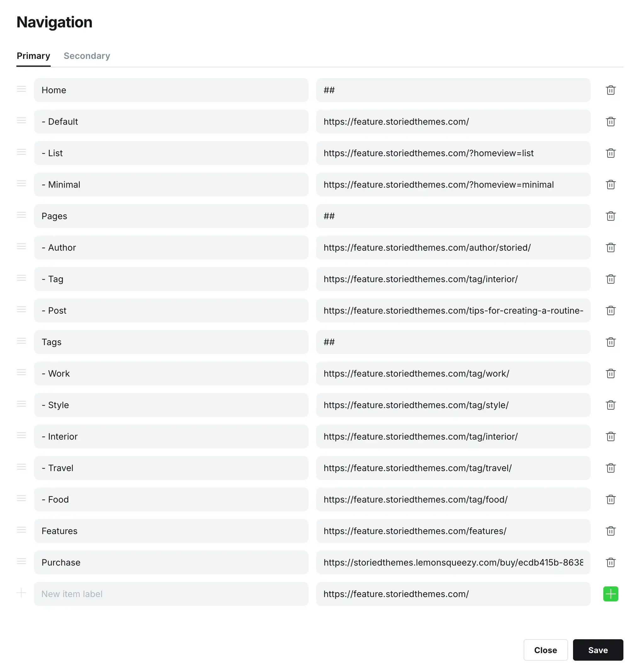Click trash icon for Author row

610,248
